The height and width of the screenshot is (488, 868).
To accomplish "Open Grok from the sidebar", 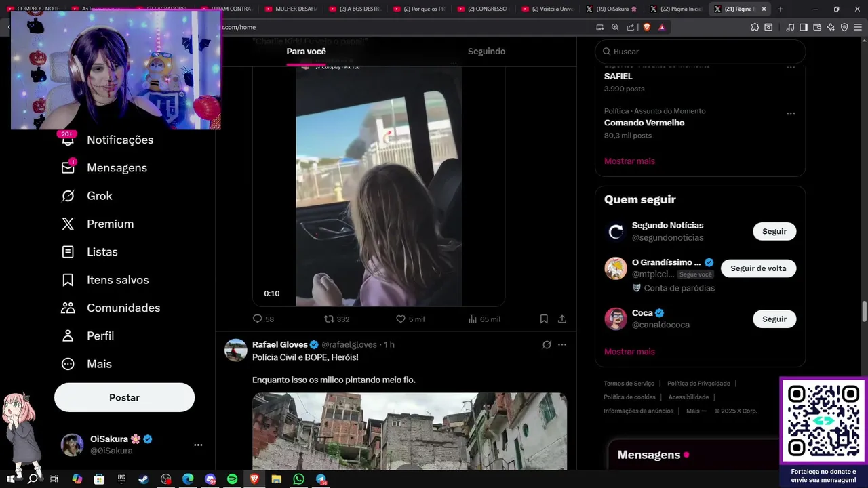I will click(x=87, y=196).
